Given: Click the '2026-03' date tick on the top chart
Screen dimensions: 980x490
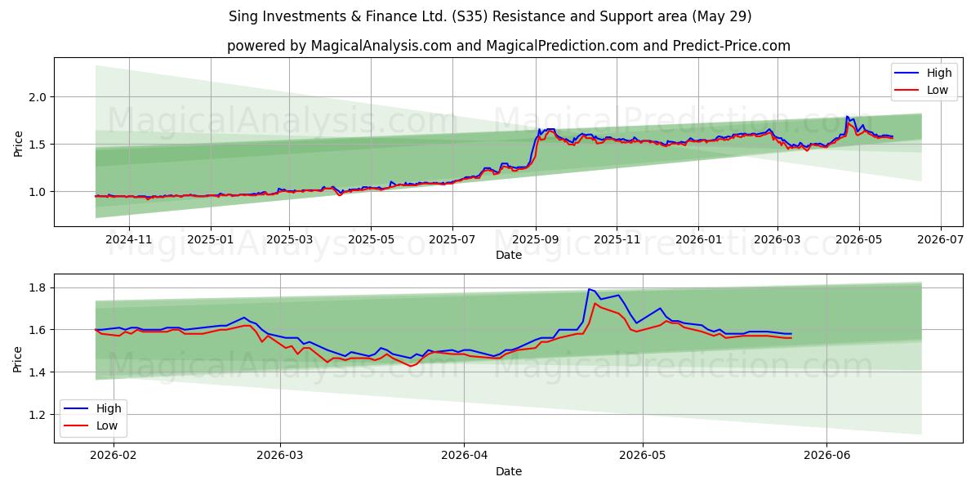Looking at the screenshot, I should pyautogui.click(x=777, y=241).
